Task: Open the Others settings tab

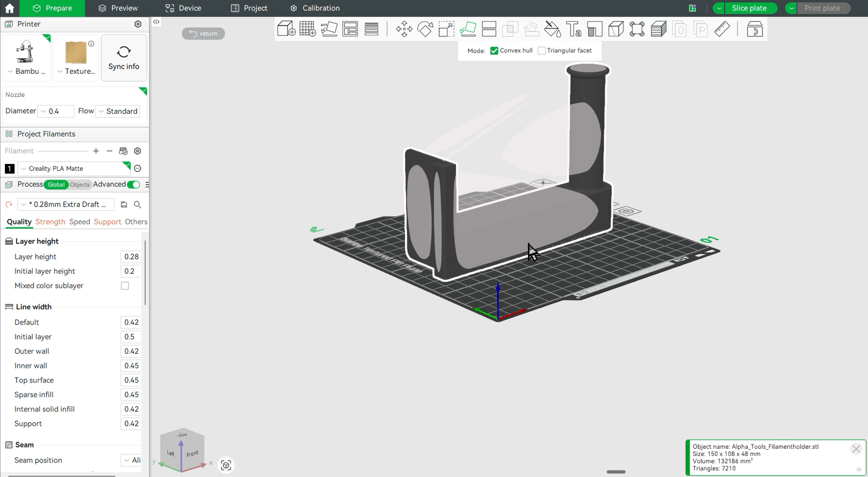Action: tap(136, 222)
